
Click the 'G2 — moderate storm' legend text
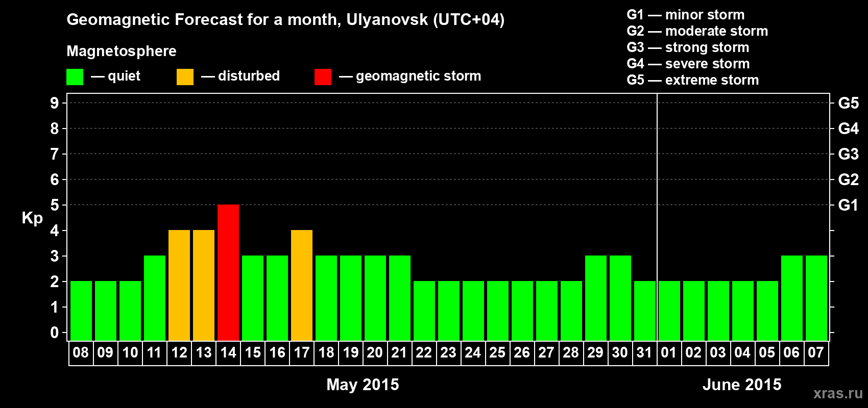click(x=697, y=31)
